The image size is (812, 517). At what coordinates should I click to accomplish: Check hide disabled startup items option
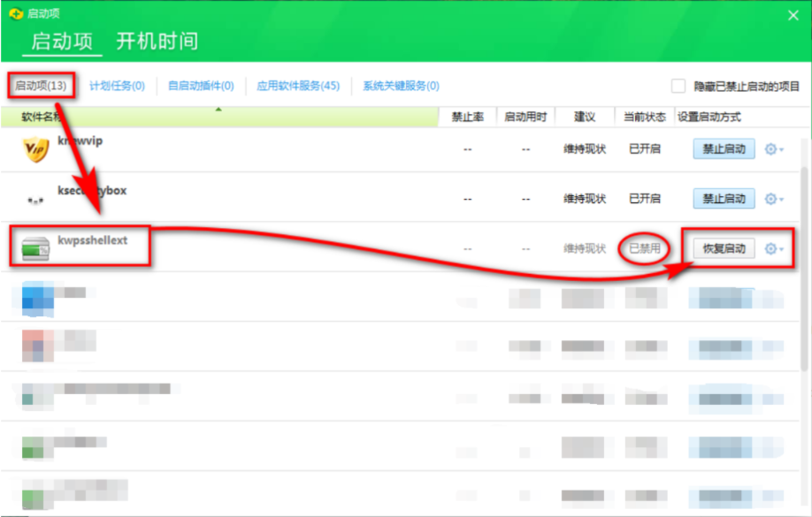678,86
